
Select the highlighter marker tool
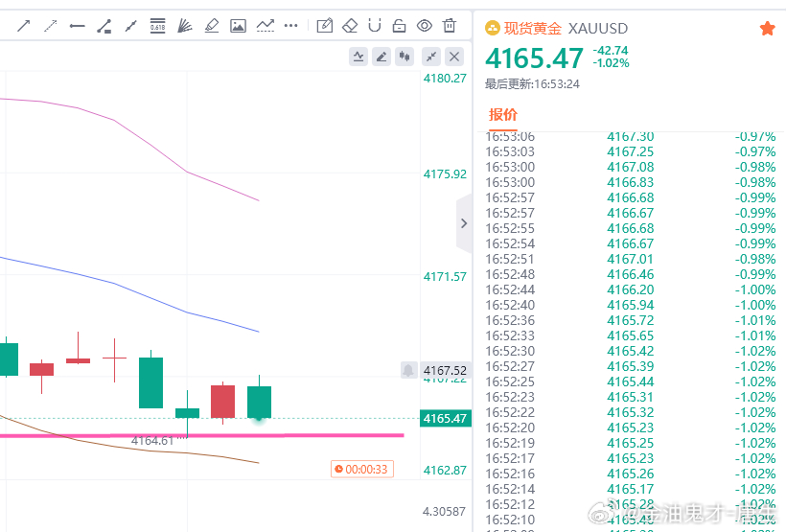pos(212,26)
